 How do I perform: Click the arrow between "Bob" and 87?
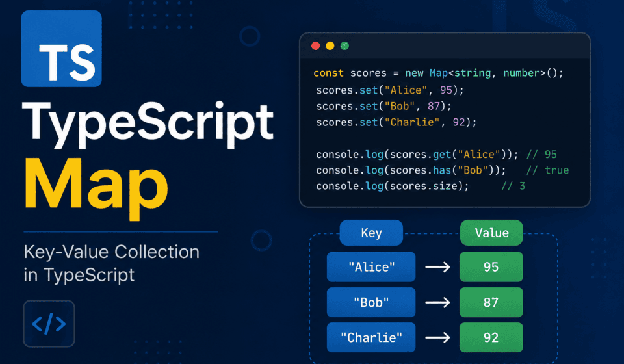click(437, 303)
